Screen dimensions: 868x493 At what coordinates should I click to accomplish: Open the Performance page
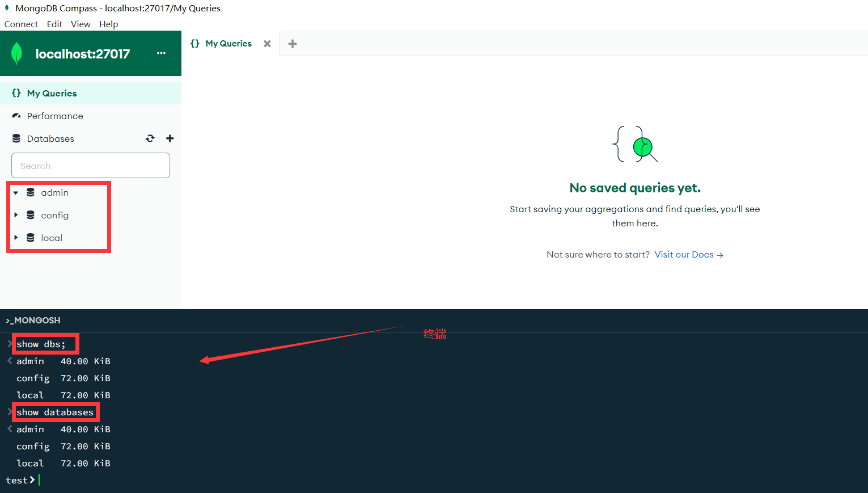[x=91, y=116]
